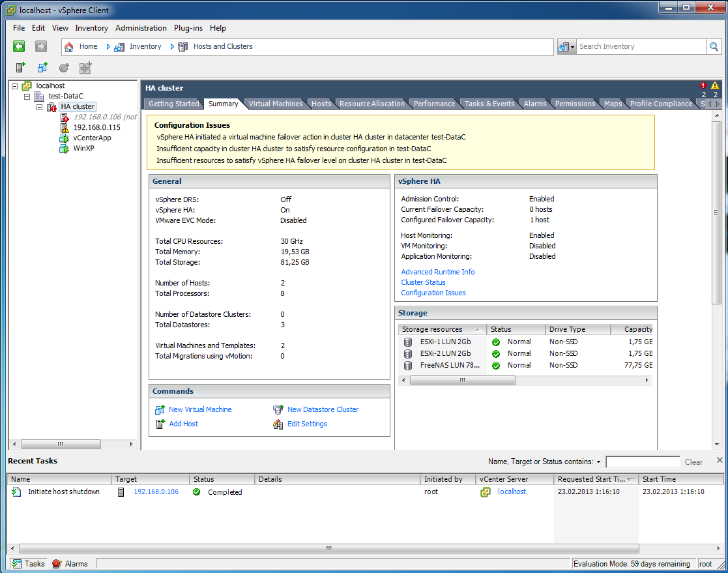Click the Hosts and Clusters breadcrumb icon
Image resolution: width=728 pixels, height=573 pixels.
tap(183, 47)
